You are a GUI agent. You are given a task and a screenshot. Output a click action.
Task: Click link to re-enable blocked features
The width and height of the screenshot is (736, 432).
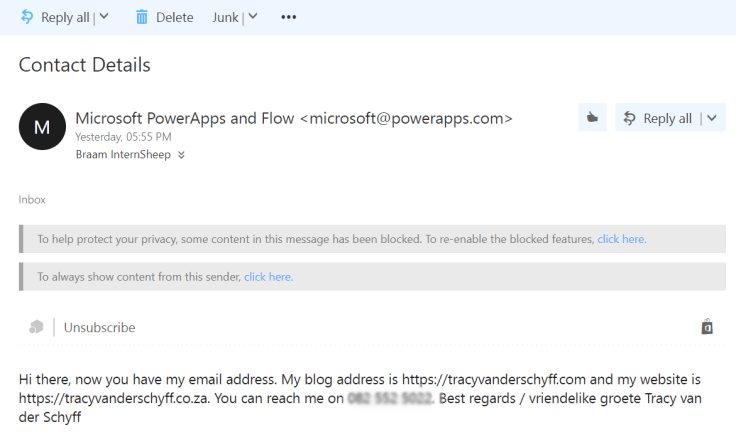pos(622,239)
